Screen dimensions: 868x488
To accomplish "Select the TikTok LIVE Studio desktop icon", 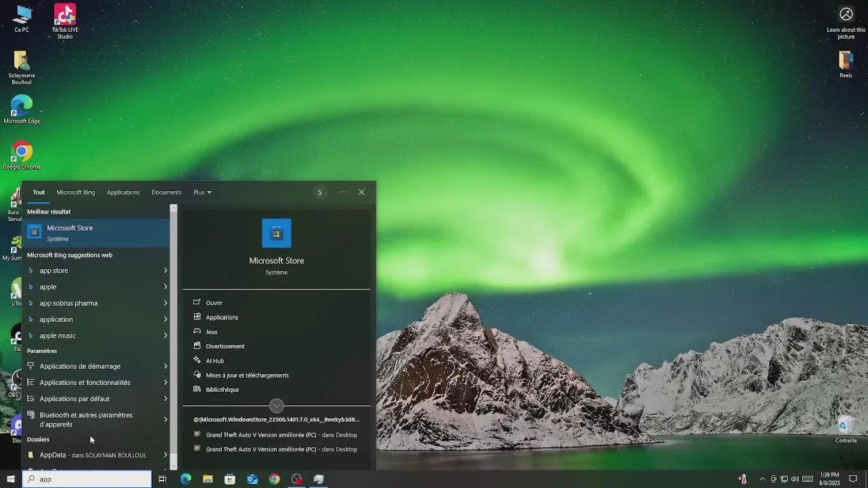I will pyautogui.click(x=65, y=20).
